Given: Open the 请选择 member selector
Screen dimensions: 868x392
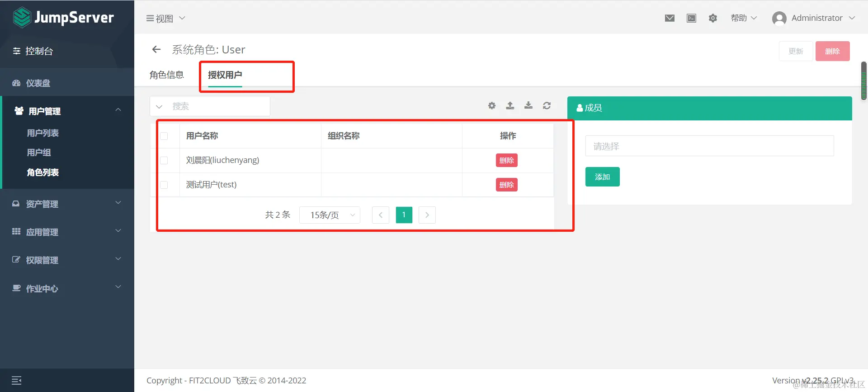Looking at the screenshot, I should pos(709,146).
